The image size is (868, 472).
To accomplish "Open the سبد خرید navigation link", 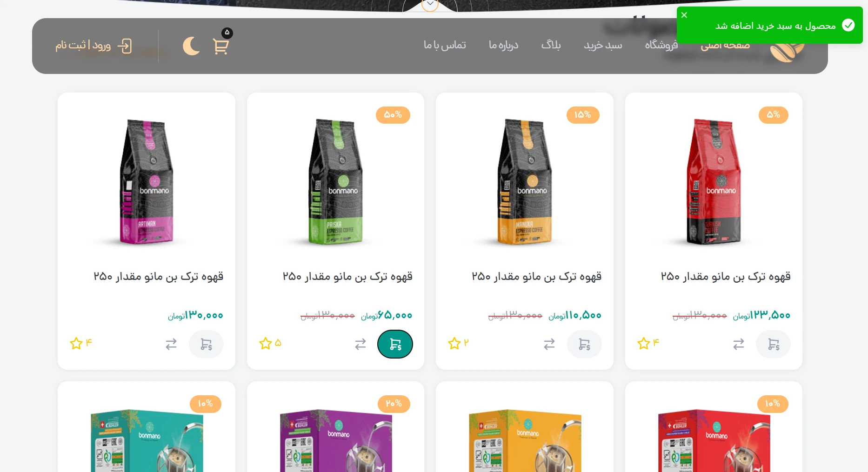I will tap(603, 45).
